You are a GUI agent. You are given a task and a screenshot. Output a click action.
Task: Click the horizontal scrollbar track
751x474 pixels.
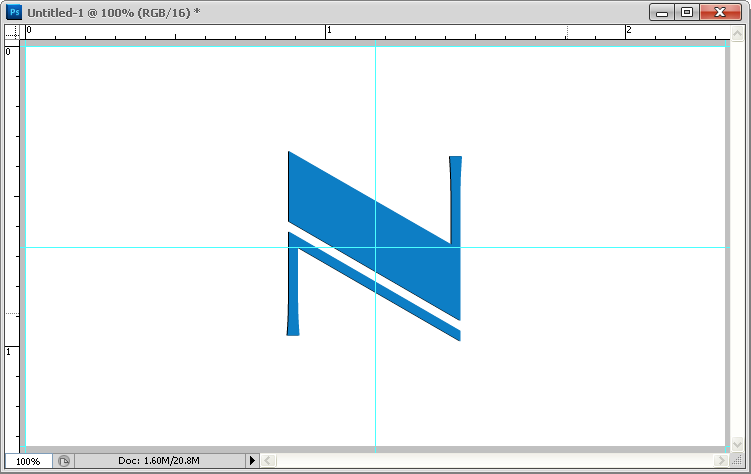(490, 461)
